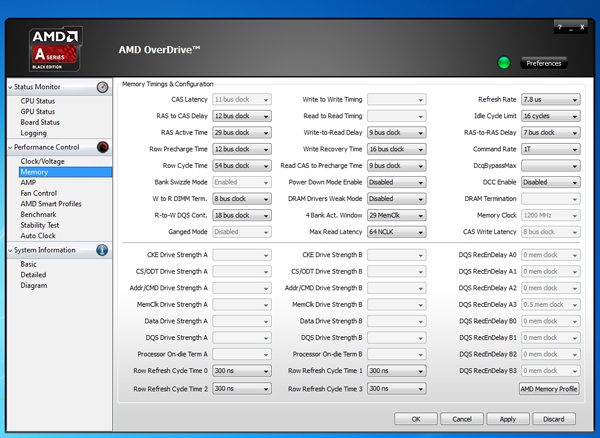Select Memory in sidebar
600x438 pixels.
point(65,172)
